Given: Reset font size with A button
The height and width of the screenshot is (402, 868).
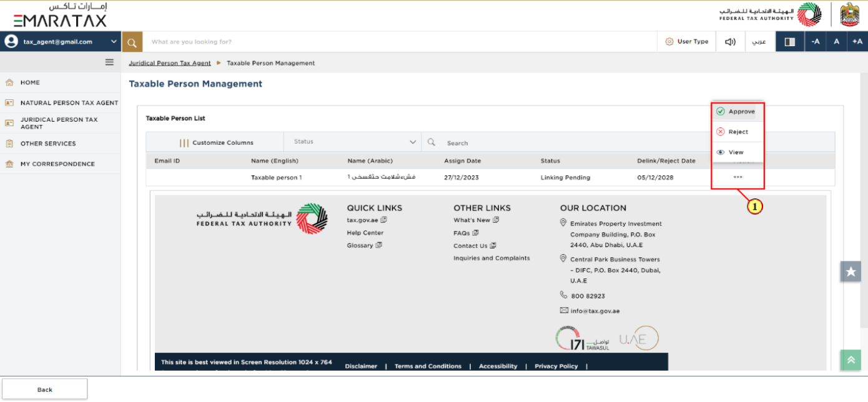Looking at the screenshot, I should pos(836,42).
